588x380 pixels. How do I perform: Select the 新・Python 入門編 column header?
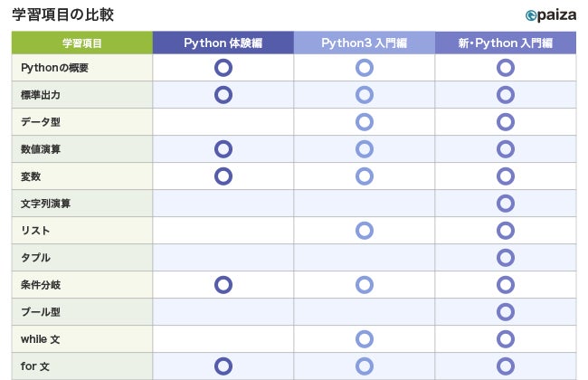[506, 43]
